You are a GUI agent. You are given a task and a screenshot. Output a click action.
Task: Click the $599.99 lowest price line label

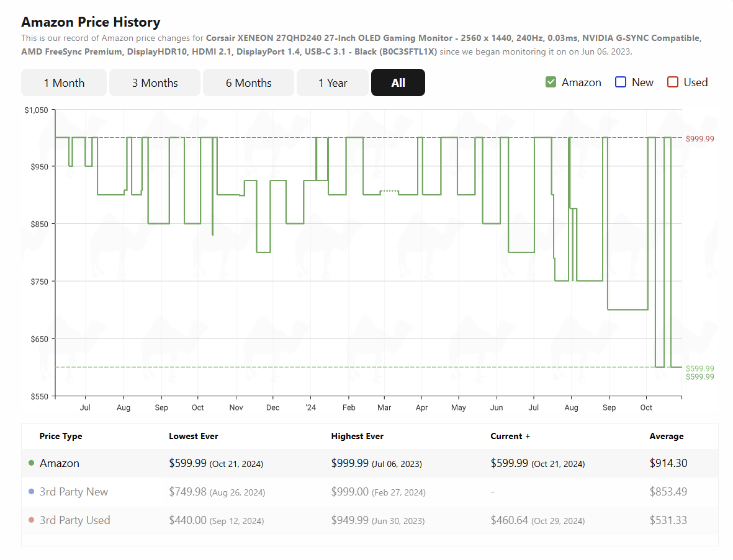coord(700,368)
